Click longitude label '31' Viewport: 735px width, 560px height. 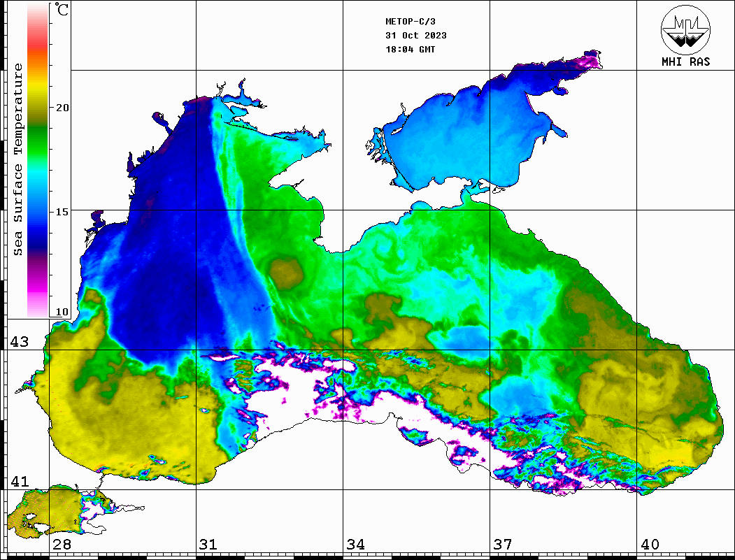[208, 545]
